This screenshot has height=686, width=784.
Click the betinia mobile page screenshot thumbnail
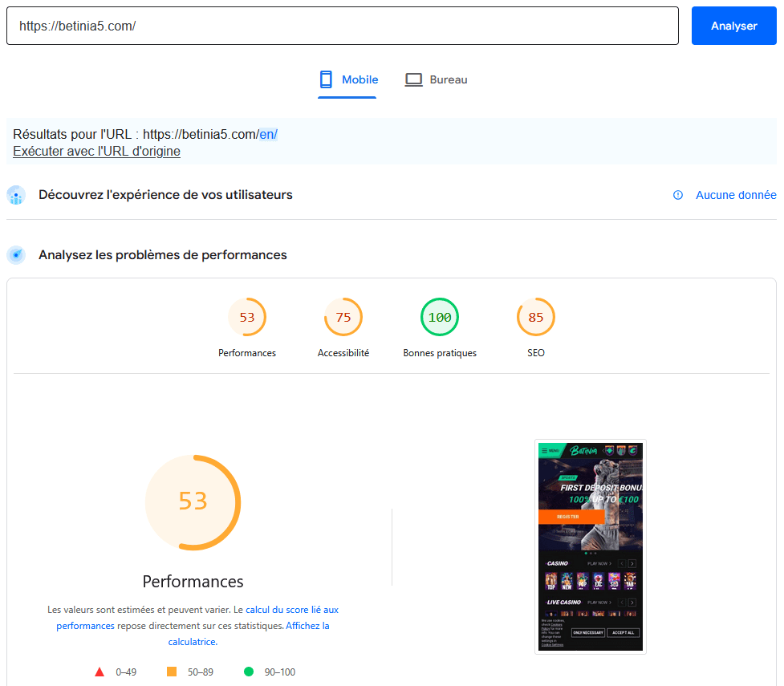pyautogui.click(x=590, y=546)
